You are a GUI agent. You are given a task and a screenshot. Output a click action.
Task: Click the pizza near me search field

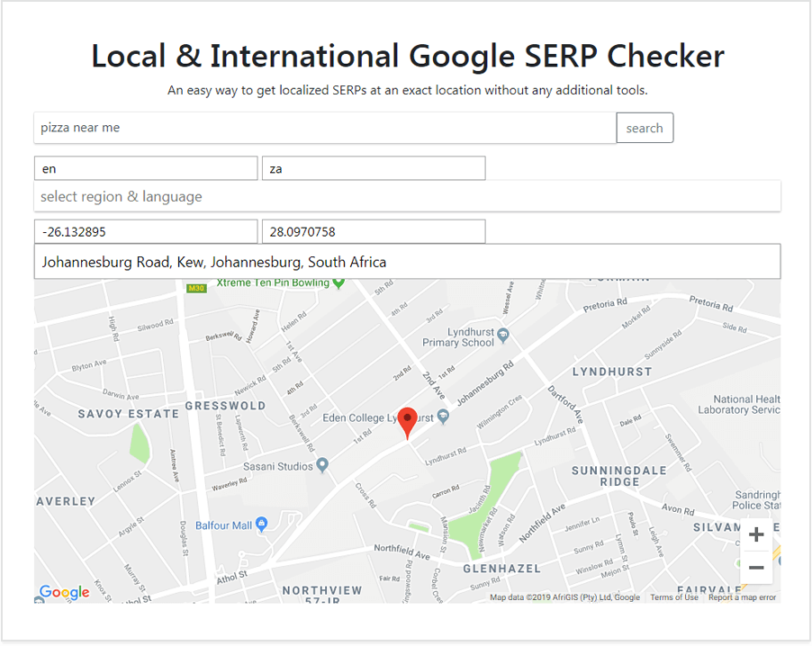click(x=325, y=127)
